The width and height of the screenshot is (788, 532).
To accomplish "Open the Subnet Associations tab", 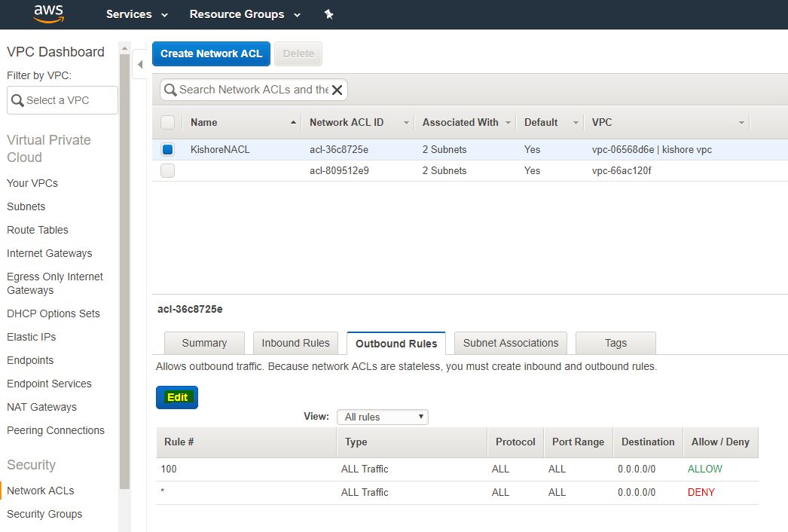I will (x=511, y=343).
